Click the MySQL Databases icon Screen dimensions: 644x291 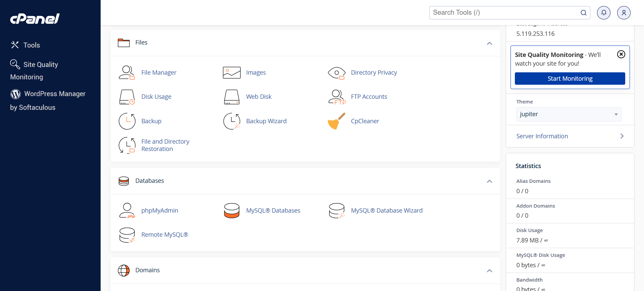tap(232, 211)
